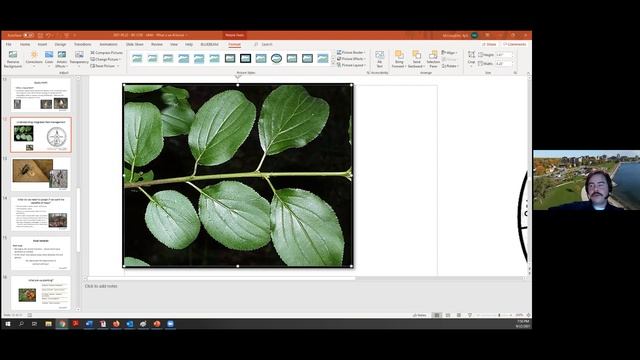Image resolution: width=640 pixels, height=360 pixels.
Task: Open the Selection Pane
Action: click(433, 60)
